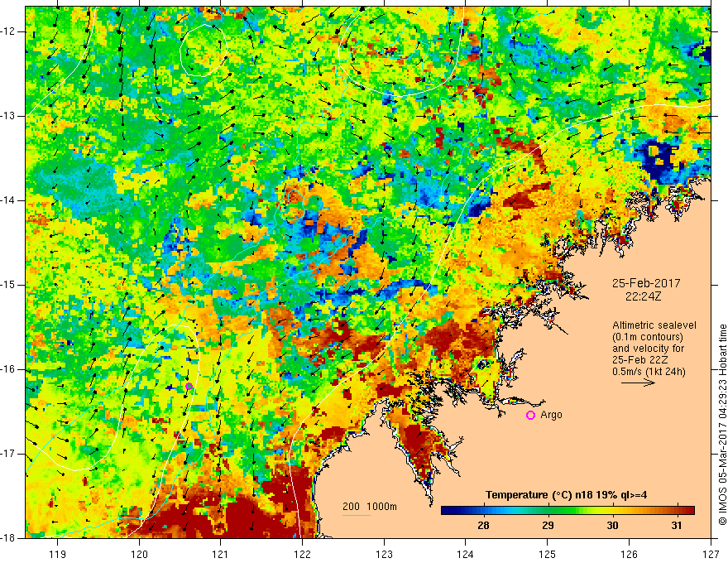728x563 pixels.
Task: Click the IMOS copyright timestamp text
Action: click(x=722, y=425)
